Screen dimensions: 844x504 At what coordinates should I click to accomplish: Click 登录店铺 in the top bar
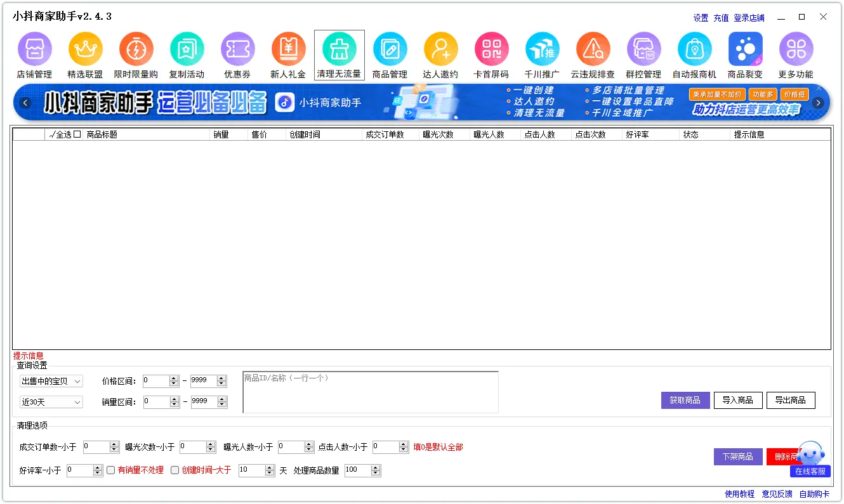click(749, 18)
